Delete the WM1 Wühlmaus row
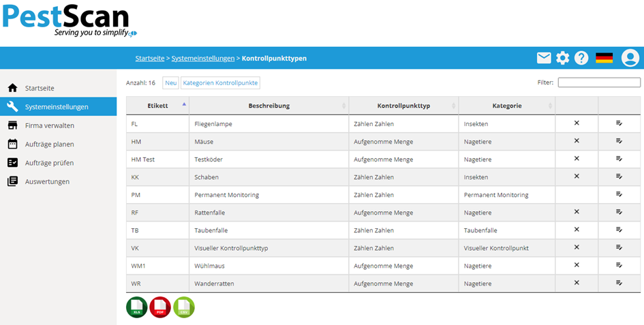 [577, 265]
